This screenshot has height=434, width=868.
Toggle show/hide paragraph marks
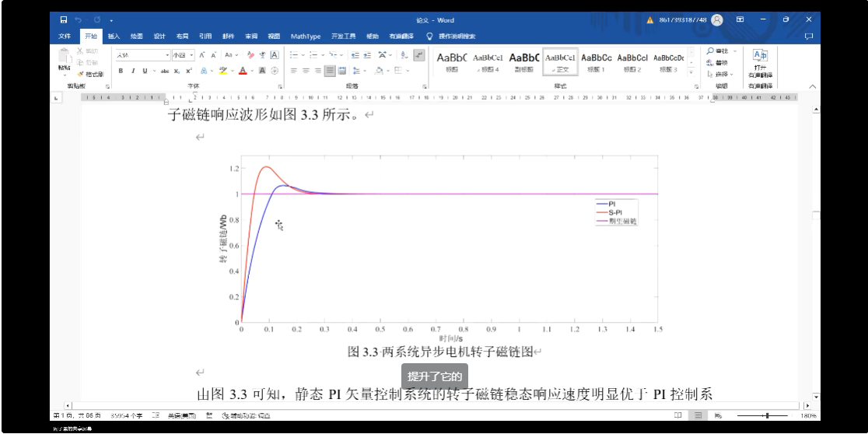(419, 55)
